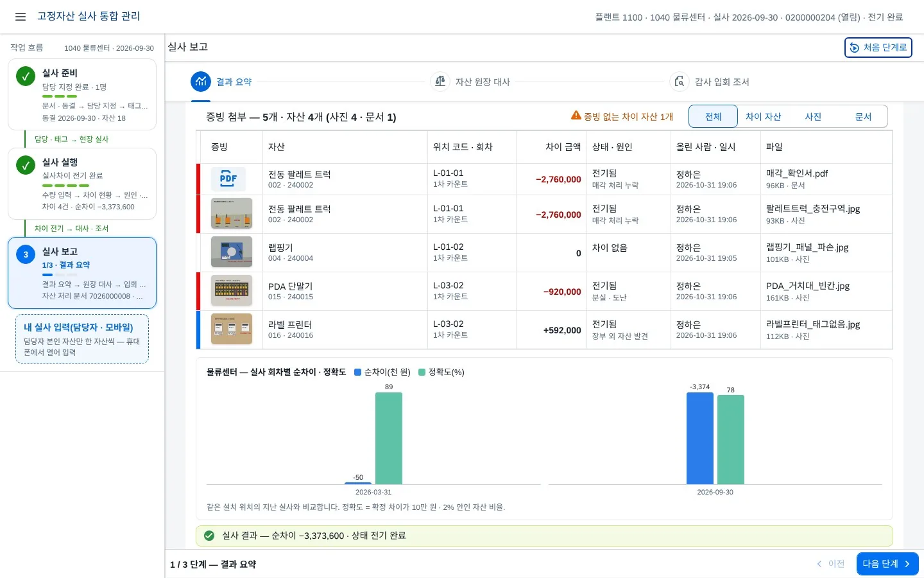Screen dimensions: 924x578
Task: Click the 감사 입회 조서 document search icon
Action: [x=680, y=82]
